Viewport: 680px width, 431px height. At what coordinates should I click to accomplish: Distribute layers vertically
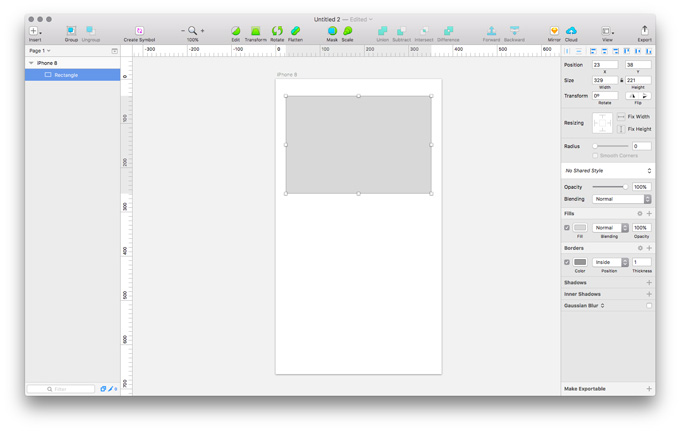(579, 51)
